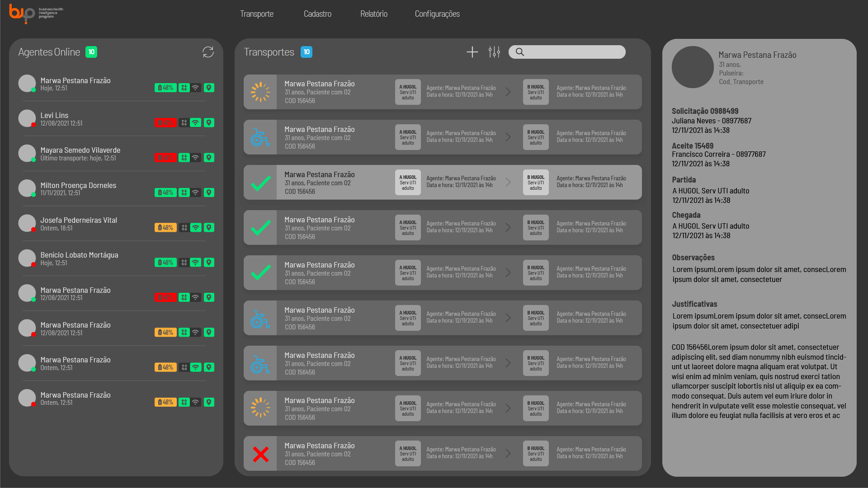Show Milton Proença Dorneles location pin
The height and width of the screenshot is (488, 868).
[209, 192]
